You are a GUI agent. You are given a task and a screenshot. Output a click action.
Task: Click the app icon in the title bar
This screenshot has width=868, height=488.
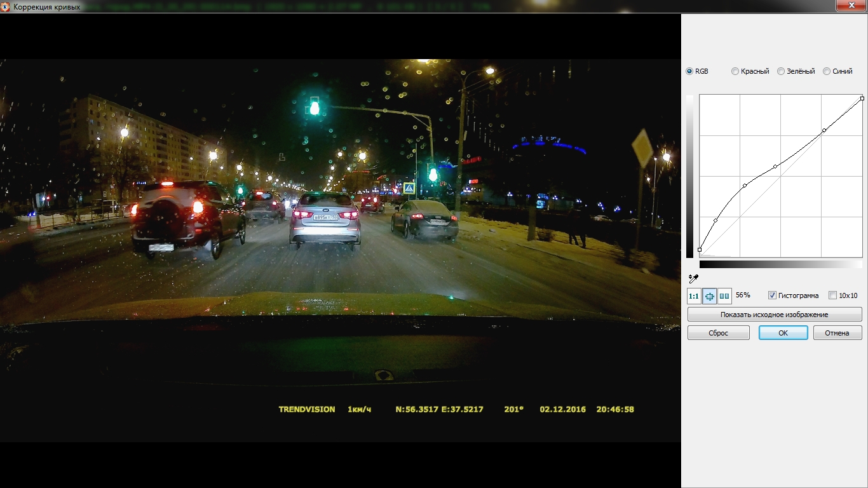coord(6,6)
